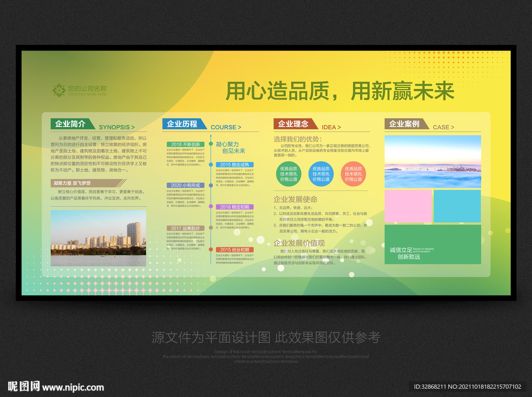Click the green 诚信立足 创新致远 block
The width and height of the screenshot is (532, 397).
coord(433,244)
